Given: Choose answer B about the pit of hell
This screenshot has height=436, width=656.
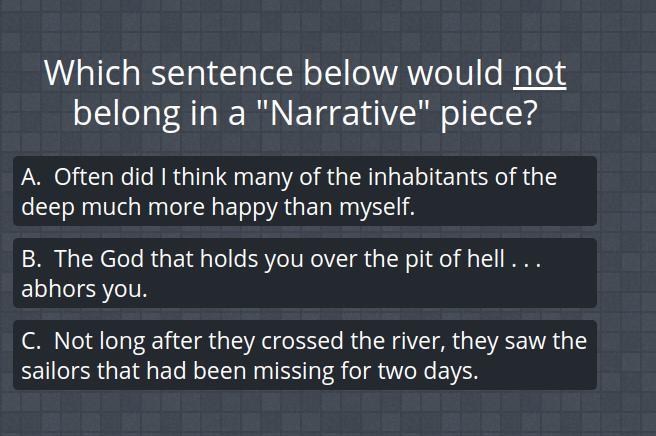Looking at the screenshot, I should click(x=305, y=273).
